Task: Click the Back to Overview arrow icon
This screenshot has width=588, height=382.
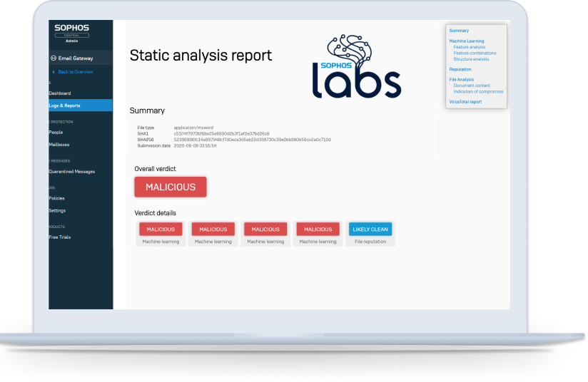Action: 53,72
